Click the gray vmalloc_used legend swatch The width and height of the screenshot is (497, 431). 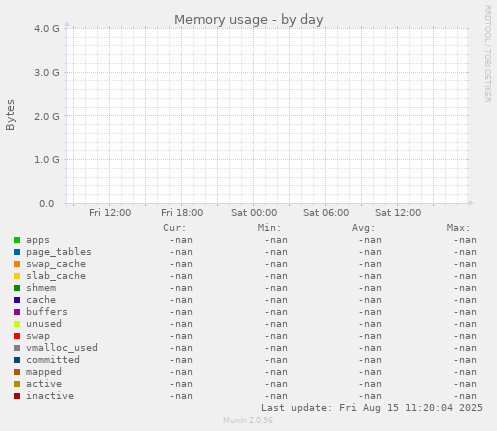(x=17, y=348)
